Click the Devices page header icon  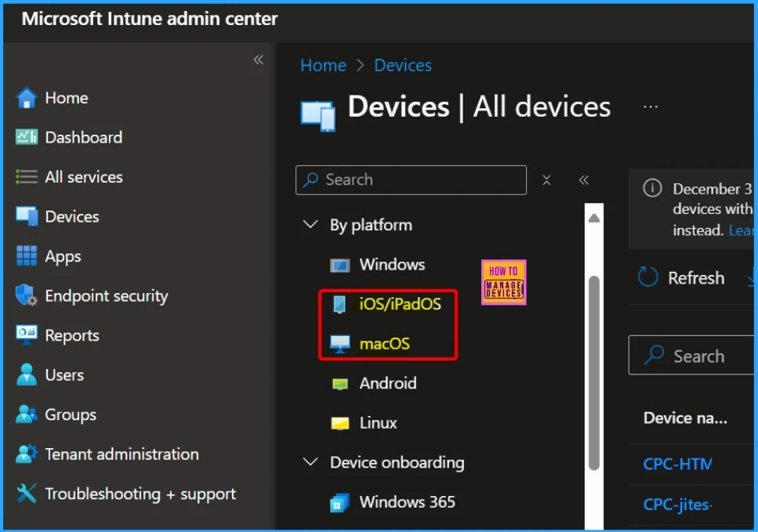click(317, 115)
